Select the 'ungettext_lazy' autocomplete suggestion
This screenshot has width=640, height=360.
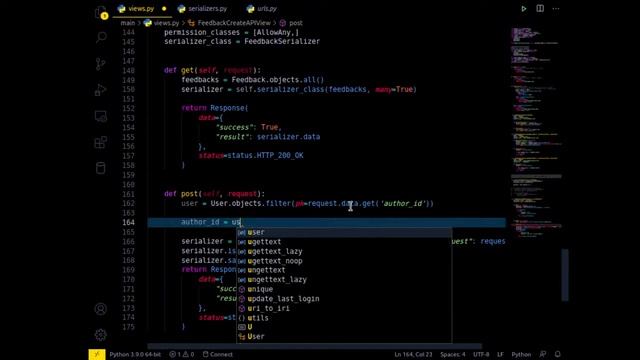point(344,280)
